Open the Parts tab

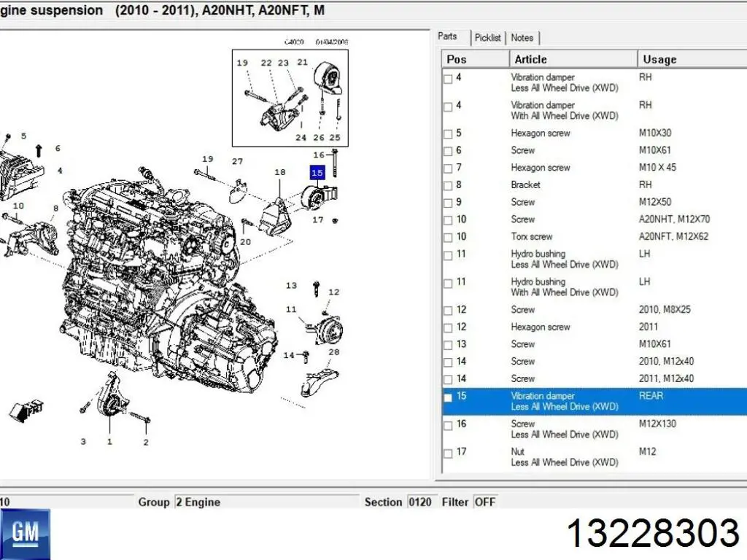[x=447, y=36]
